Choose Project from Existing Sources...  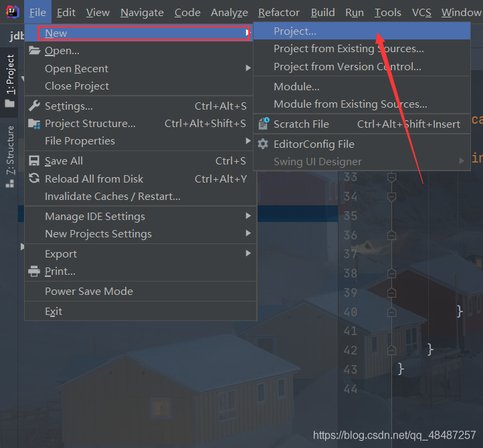tap(362, 49)
